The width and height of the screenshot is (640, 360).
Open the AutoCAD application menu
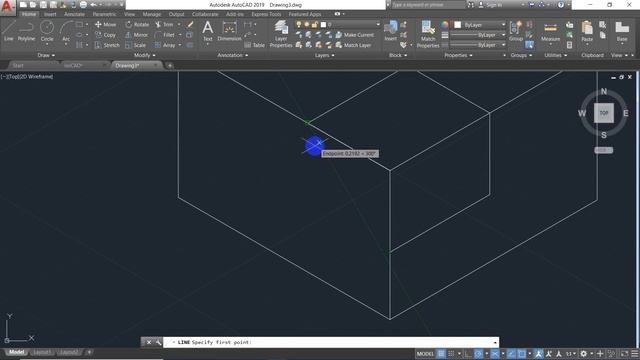tap(7, 7)
